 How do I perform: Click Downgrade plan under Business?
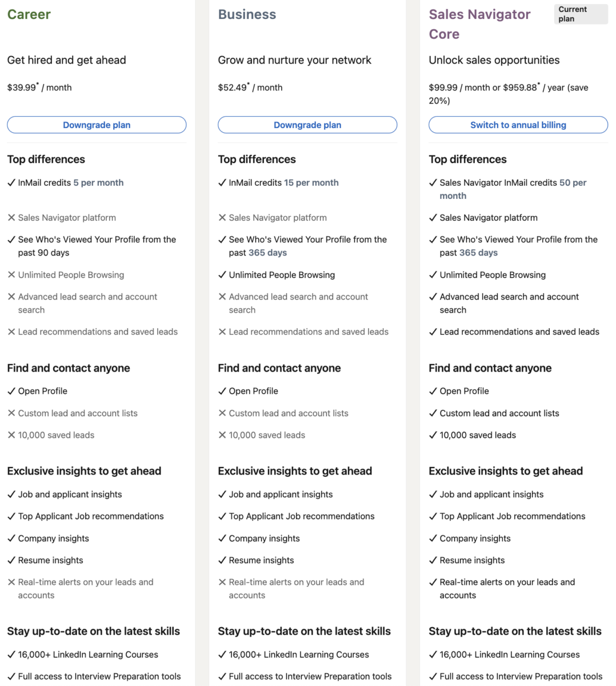[307, 125]
